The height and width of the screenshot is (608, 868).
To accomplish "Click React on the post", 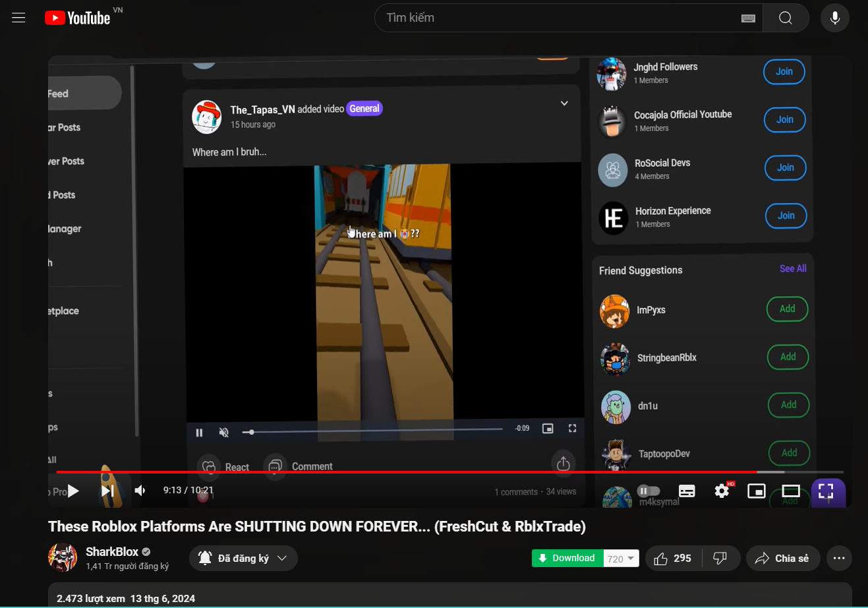I will click(x=225, y=466).
